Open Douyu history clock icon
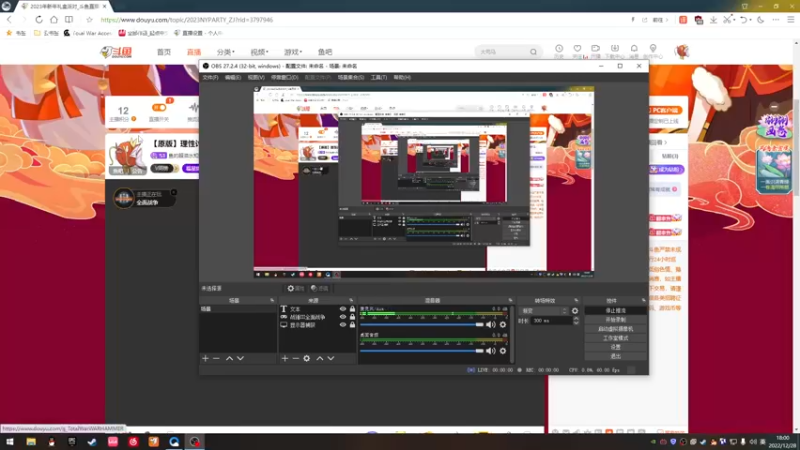Viewport: 800px width, 450px height. coord(559,48)
